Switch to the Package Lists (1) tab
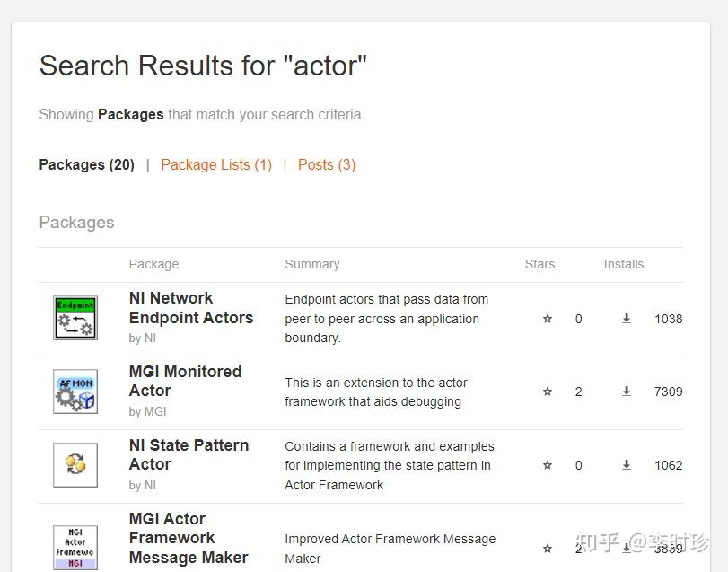 [216, 164]
